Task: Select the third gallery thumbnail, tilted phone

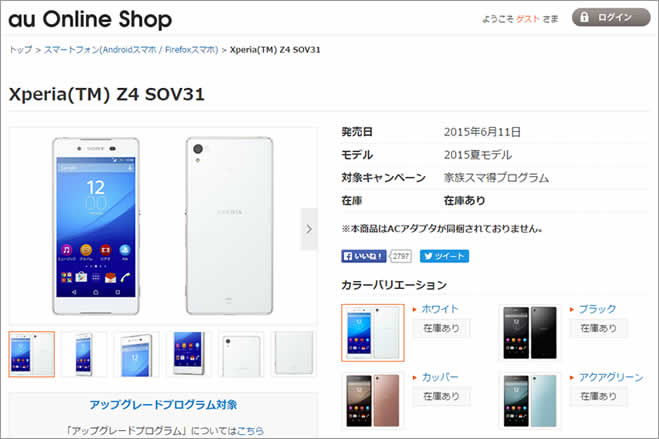Action: [x=136, y=354]
